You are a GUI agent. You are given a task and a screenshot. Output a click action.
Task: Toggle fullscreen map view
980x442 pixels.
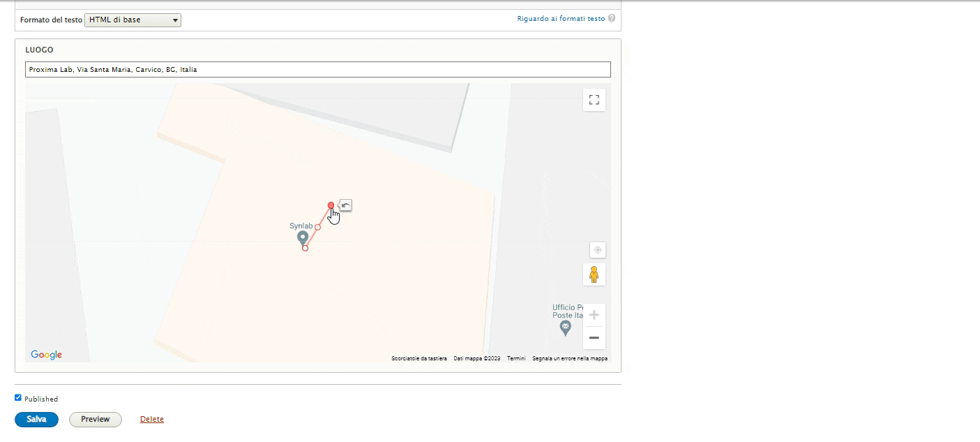(594, 100)
